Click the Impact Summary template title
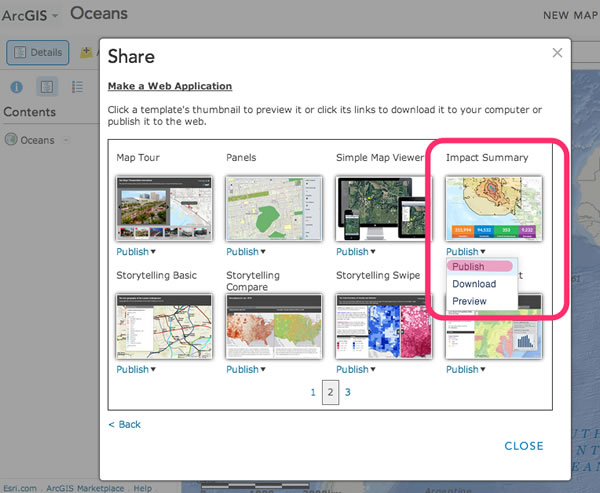This screenshot has height=493, width=600. coord(487,158)
